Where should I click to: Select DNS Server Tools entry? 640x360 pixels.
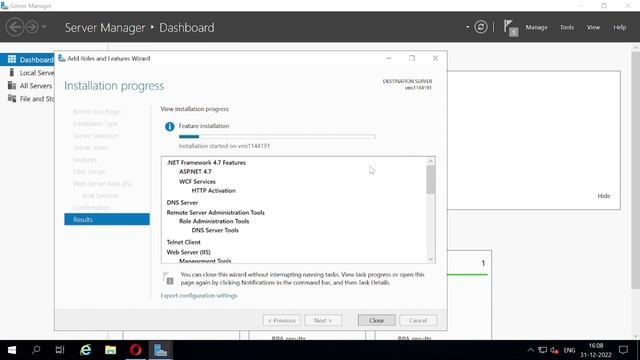[x=215, y=230]
